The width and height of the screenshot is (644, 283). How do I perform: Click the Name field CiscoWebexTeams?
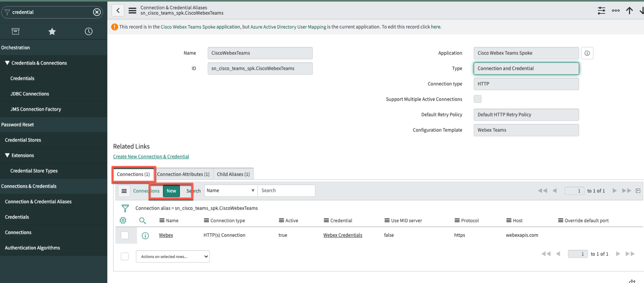260,53
